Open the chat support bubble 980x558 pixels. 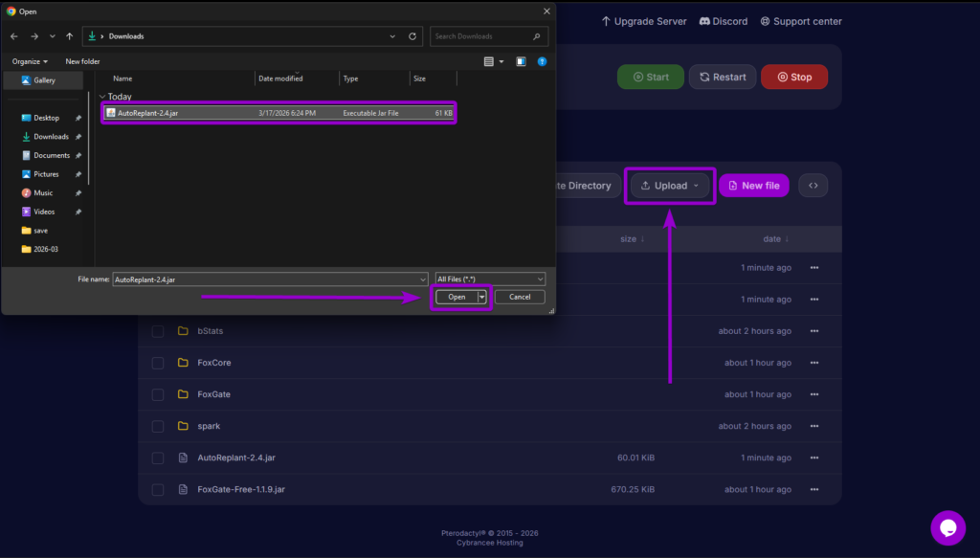click(x=947, y=527)
